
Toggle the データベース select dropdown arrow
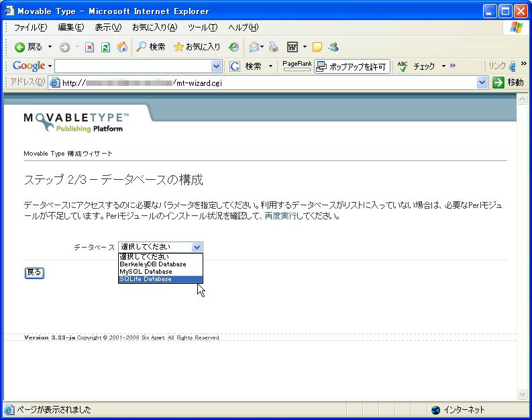197,247
